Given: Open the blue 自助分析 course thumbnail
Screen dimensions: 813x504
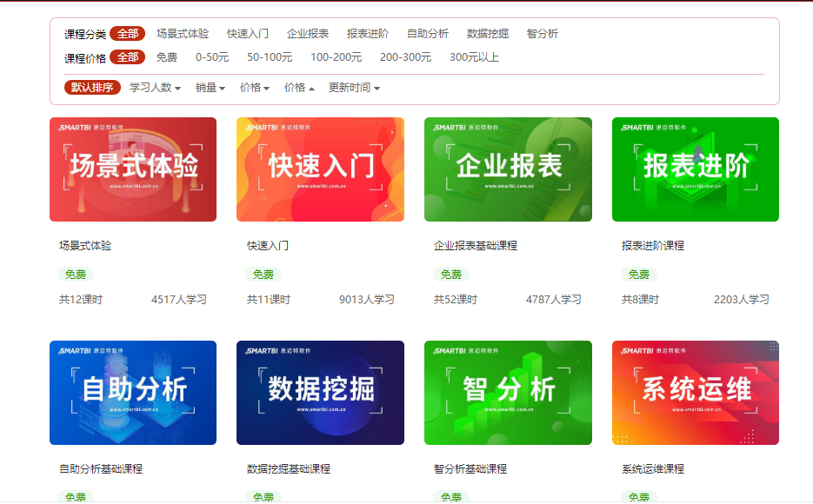Looking at the screenshot, I should click(133, 393).
